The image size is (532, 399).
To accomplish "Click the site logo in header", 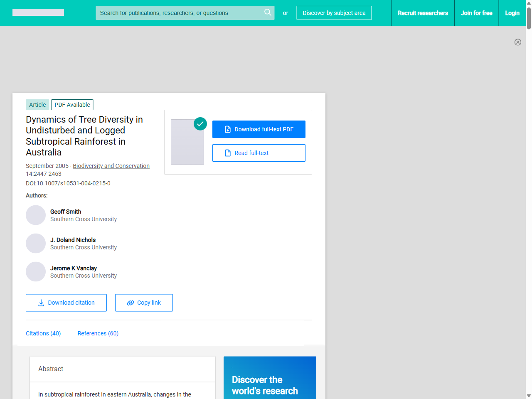I will 38,12.
